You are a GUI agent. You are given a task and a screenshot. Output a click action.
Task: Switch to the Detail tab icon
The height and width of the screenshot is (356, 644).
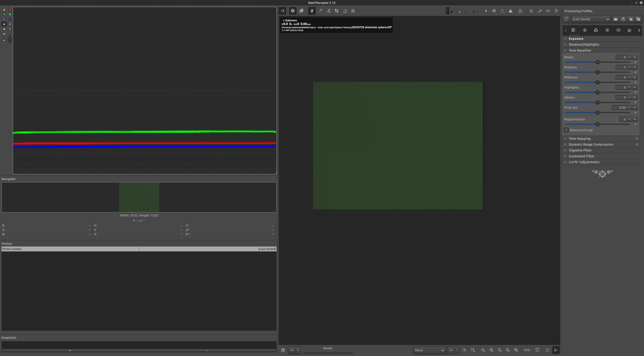pyautogui.click(x=585, y=30)
